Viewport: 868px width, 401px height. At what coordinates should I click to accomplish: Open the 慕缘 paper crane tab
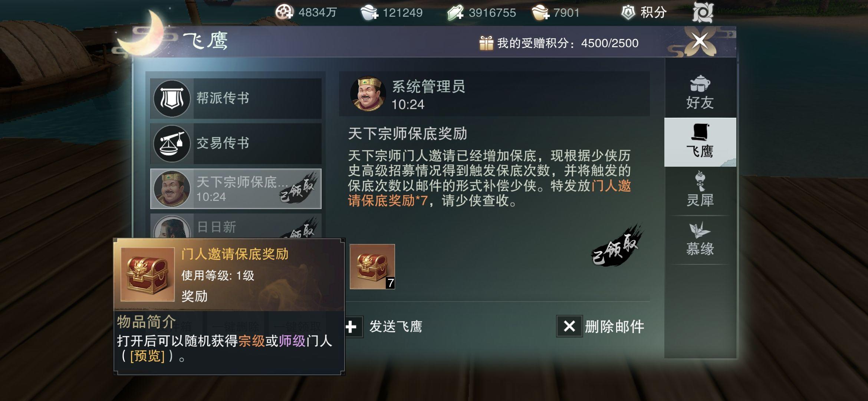click(x=700, y=239)
